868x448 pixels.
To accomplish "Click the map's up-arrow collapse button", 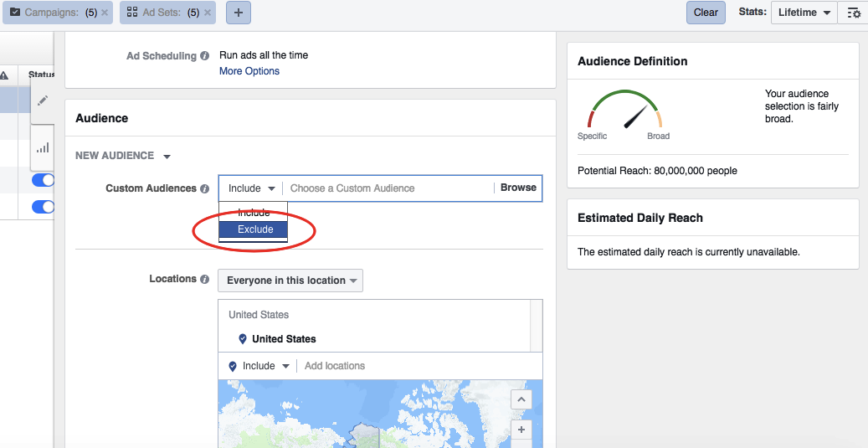I will pos(521,399).
